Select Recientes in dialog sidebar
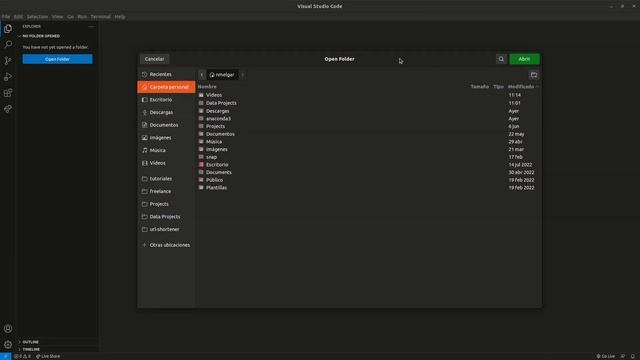Image resolution: width=640 pixels, height=360 pixels. [167, 74]
